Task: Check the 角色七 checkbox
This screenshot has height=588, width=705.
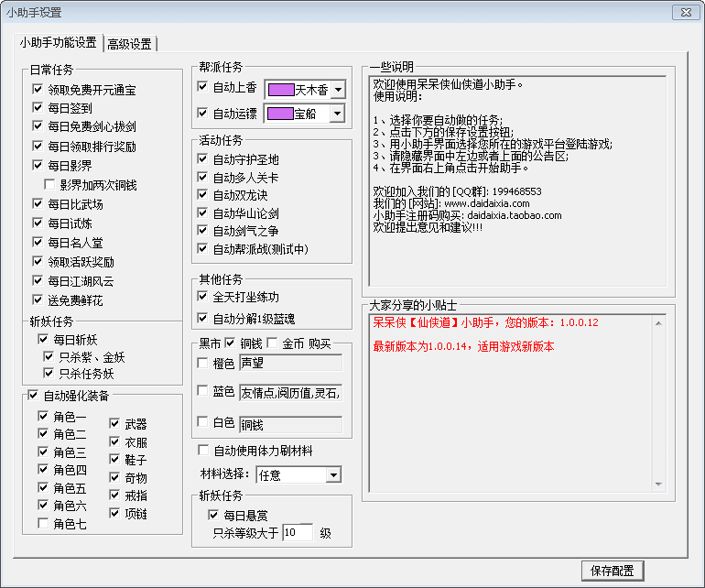Action: (44, 524)
